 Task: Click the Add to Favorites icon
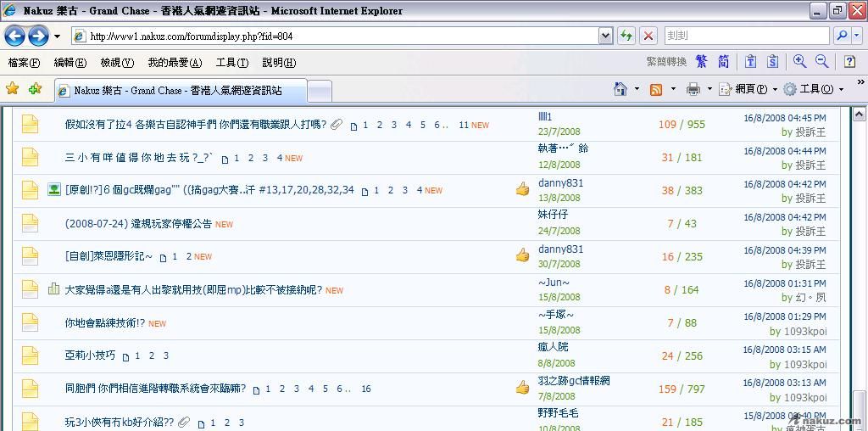(35, 89)
